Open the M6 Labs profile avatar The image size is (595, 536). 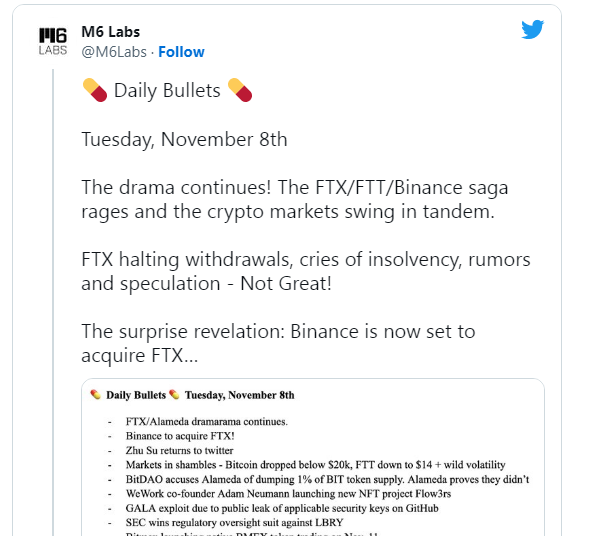53,41
